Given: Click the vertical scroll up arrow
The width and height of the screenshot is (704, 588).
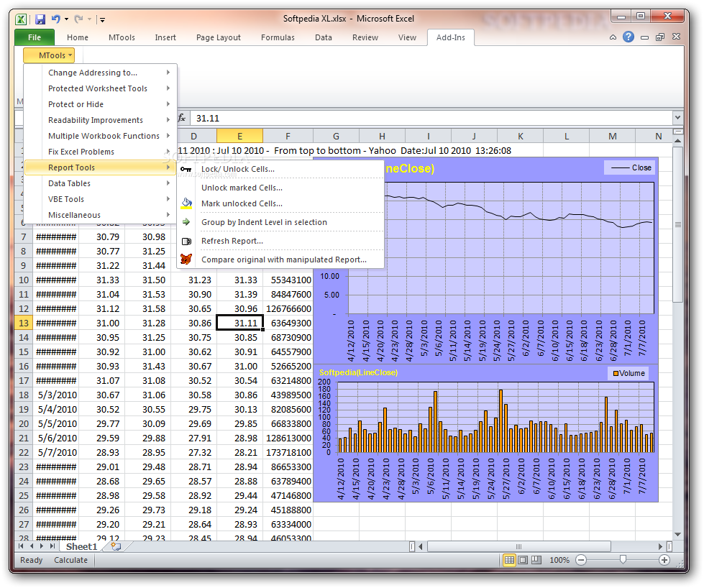Looking at the screenshot, I should (678, 141).
